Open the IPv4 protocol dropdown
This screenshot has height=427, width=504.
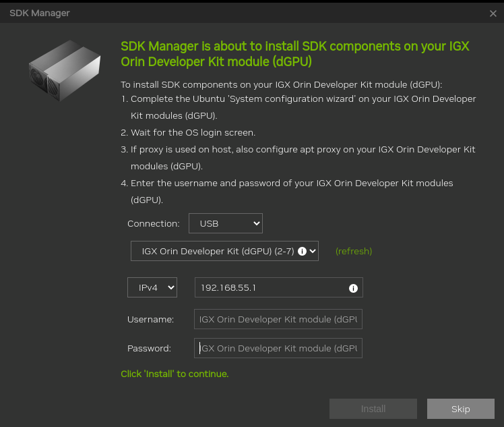point(152,287)
